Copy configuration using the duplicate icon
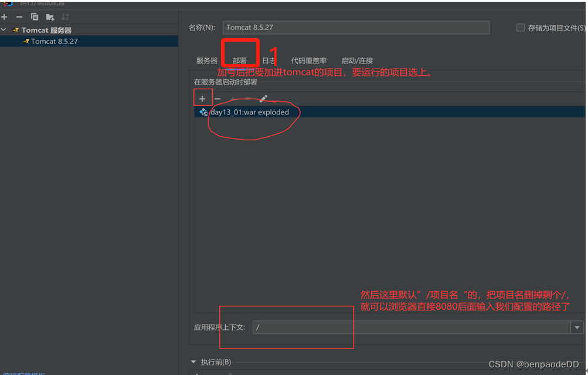 pos(35,17)
